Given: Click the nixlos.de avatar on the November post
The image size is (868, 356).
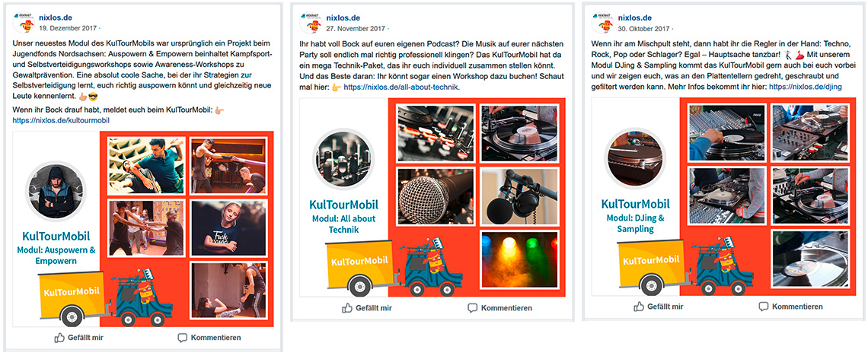Looking at the screenshot, I should (x=310, y=22).
